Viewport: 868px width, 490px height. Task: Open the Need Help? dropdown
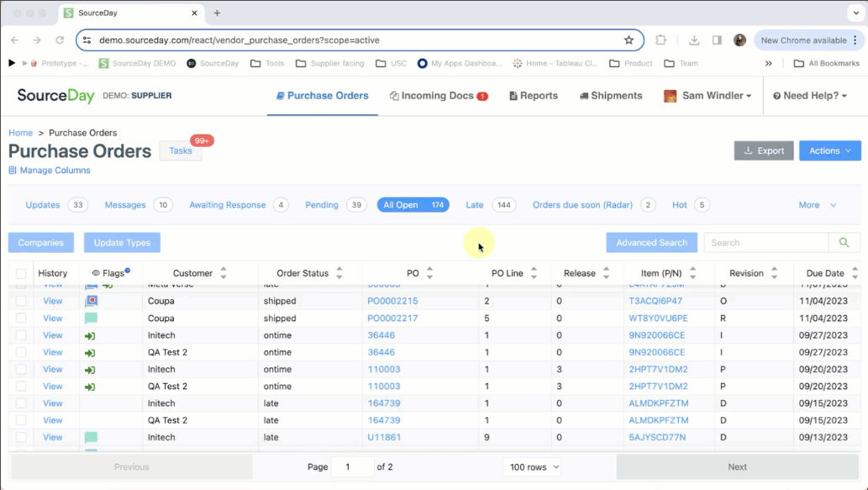pyautogui.click(x=810, y=96)
